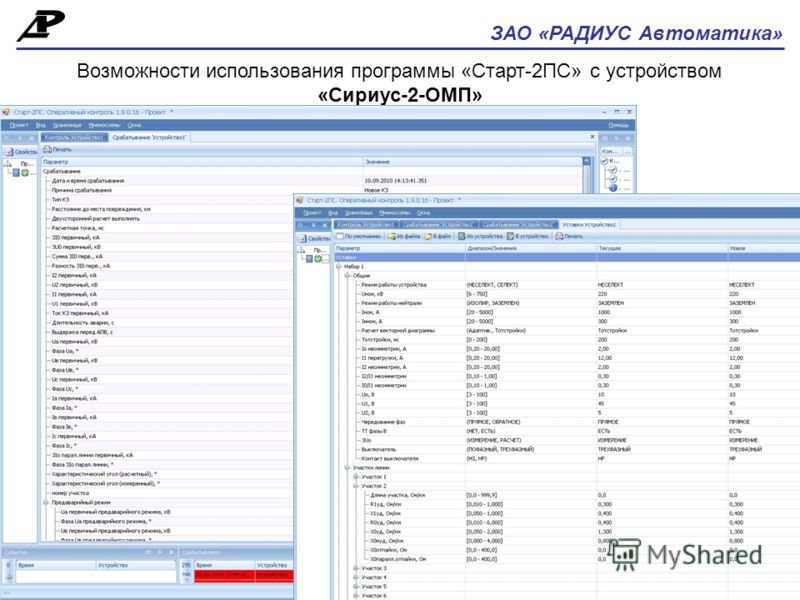Image resolution: width=800 pixels, height=600 pixels.
Task: Click the Из устройства read-from-device icon
Action: tap(461, 236)
